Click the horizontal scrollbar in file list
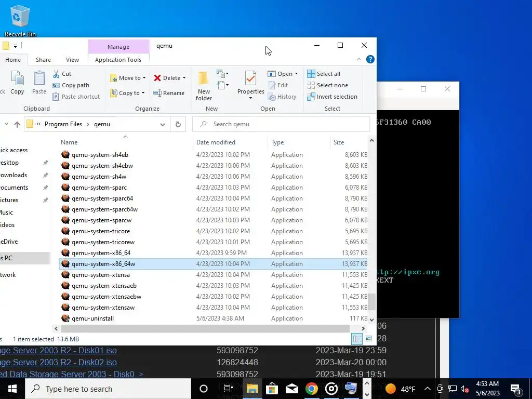 point(205,328)
